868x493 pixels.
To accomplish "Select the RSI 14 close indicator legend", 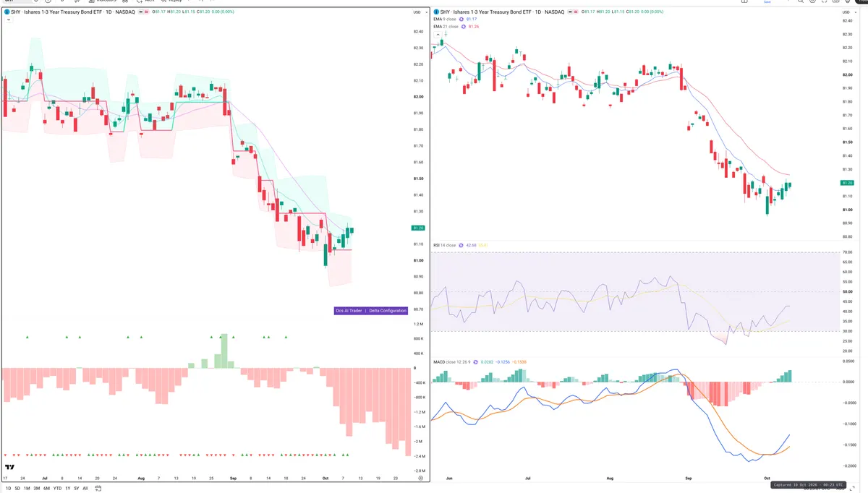I will click(445, 246).
